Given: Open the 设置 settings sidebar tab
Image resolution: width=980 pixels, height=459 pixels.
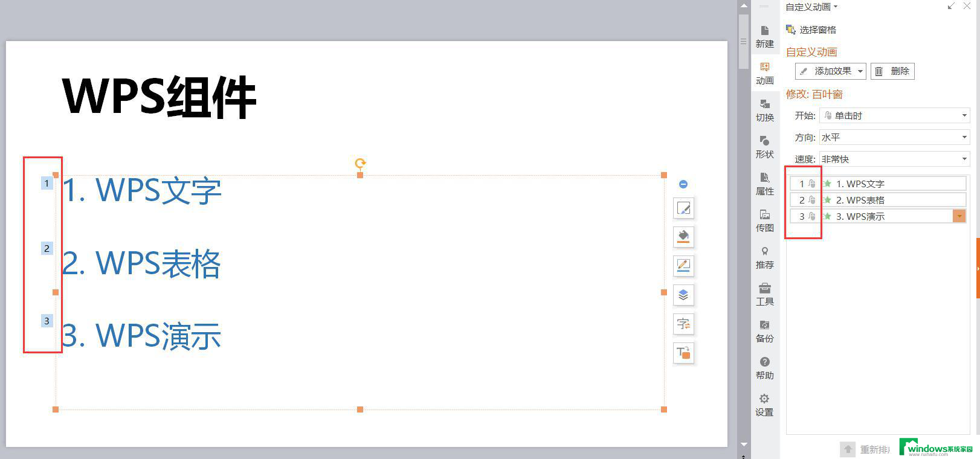Looking at the screenshot, I should (764, 405).
